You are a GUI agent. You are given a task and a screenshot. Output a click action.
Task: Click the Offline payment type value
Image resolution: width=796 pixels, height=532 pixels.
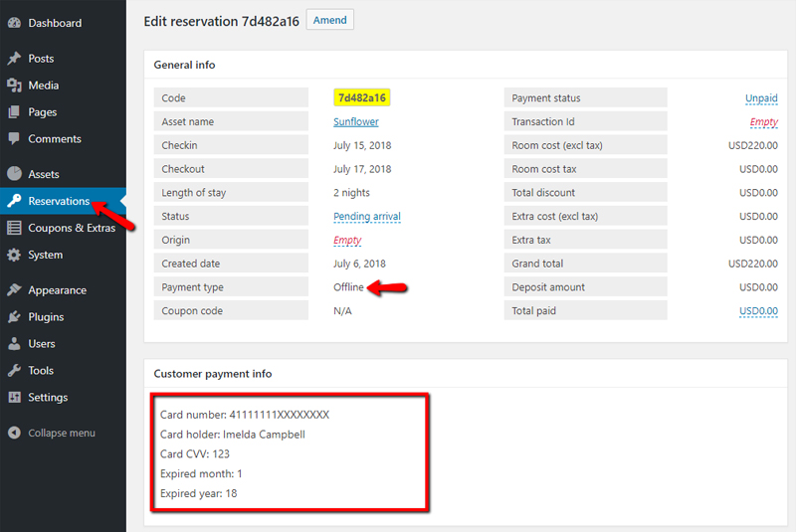click(x=349, y=287)
